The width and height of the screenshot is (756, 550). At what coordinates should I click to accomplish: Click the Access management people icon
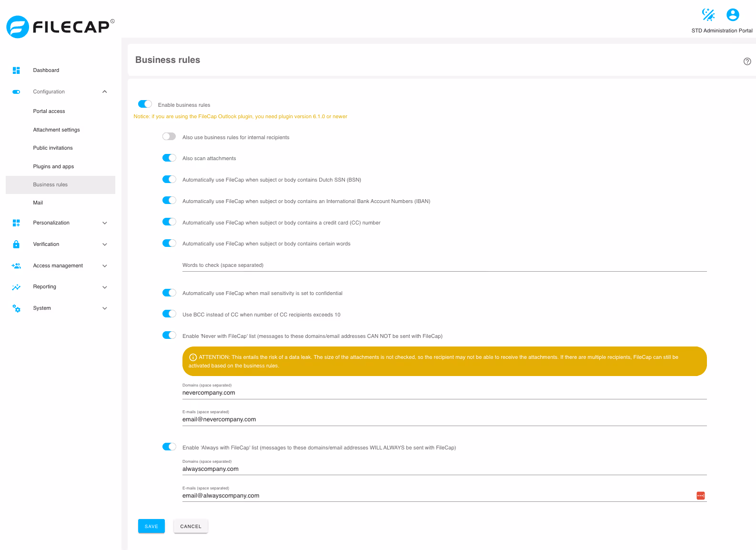point(16,266)
